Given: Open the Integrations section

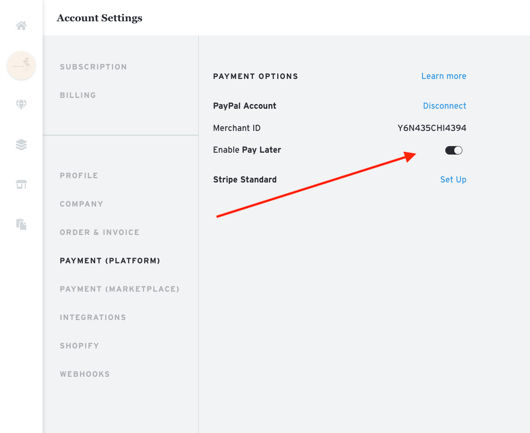Looking at the screenshot, I should pos(93,318).
